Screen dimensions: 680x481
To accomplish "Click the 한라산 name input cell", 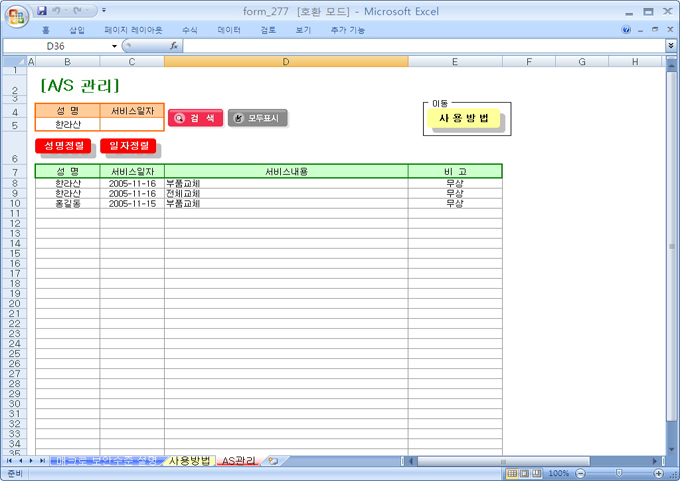I will click(x=67, y=125).
